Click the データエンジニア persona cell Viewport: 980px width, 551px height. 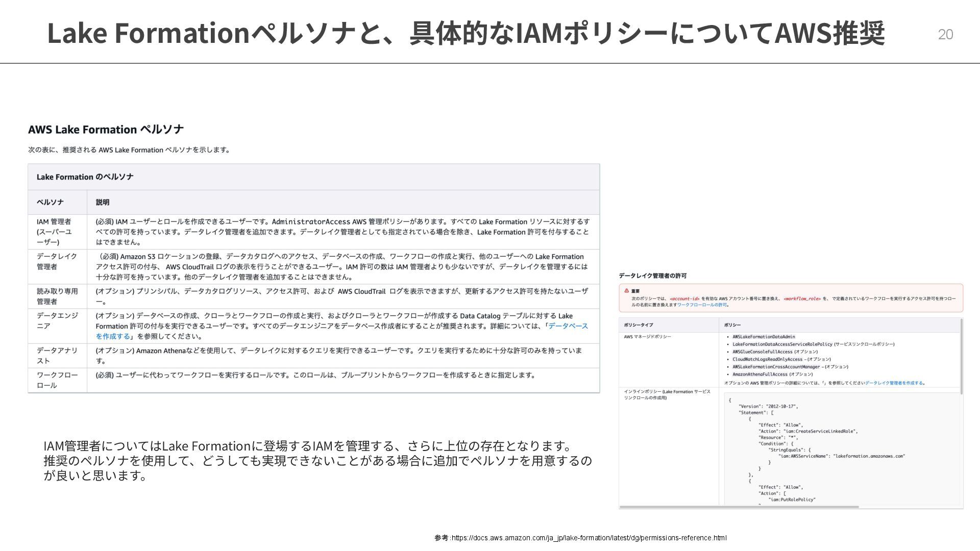(57, 326)
